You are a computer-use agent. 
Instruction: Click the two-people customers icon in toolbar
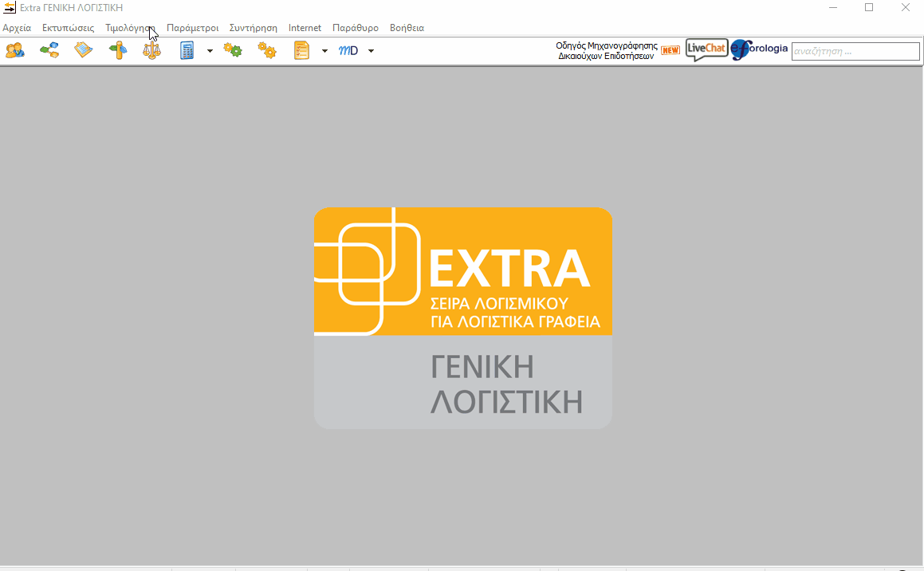tap(15, 50)
